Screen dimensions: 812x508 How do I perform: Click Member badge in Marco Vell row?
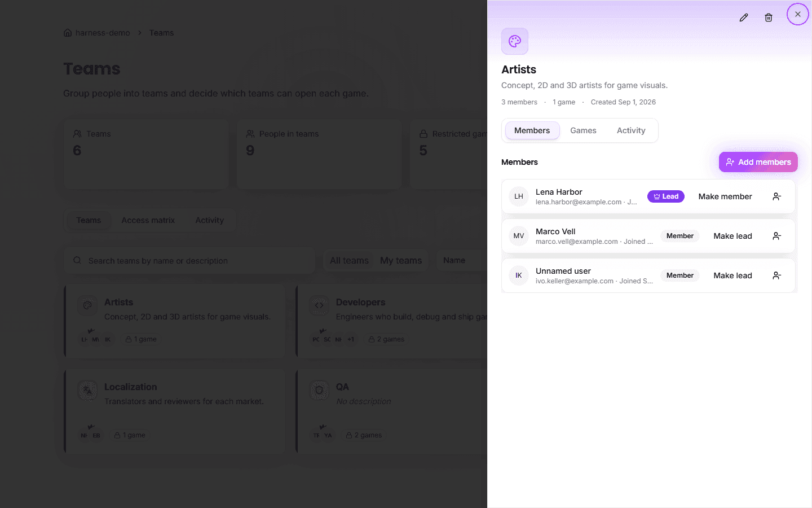point(680,236)
